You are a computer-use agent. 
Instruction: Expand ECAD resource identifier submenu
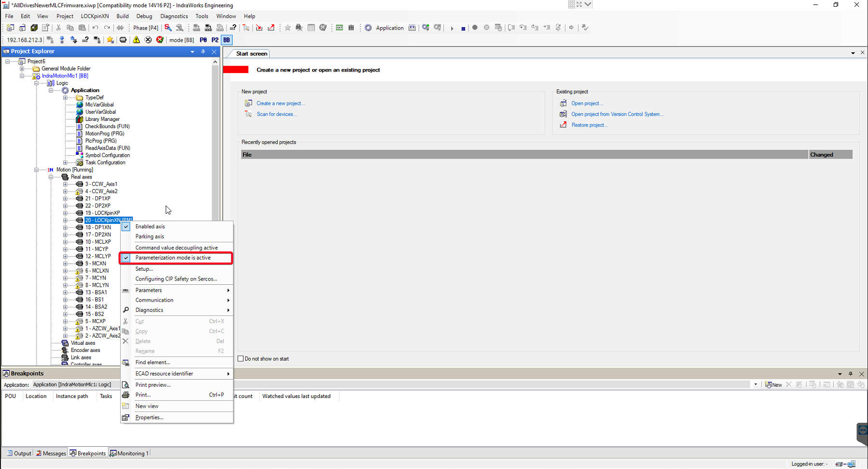(177, 374)
